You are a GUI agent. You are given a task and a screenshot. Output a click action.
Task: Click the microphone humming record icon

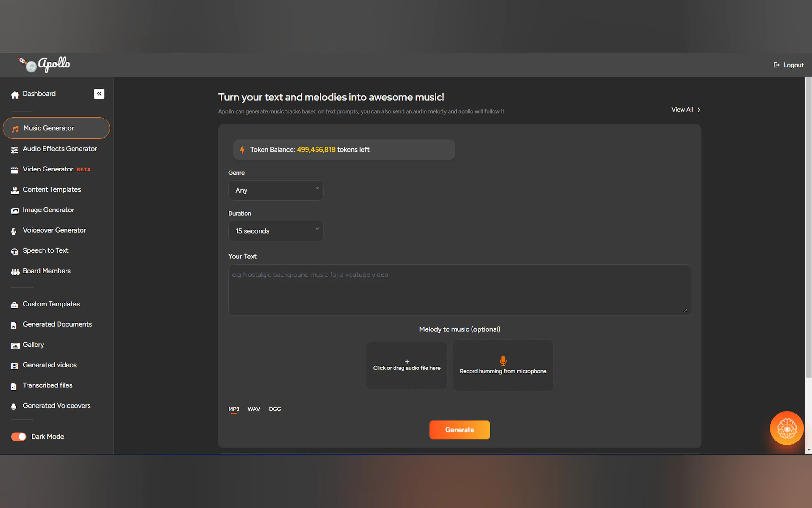coord(503,361)
